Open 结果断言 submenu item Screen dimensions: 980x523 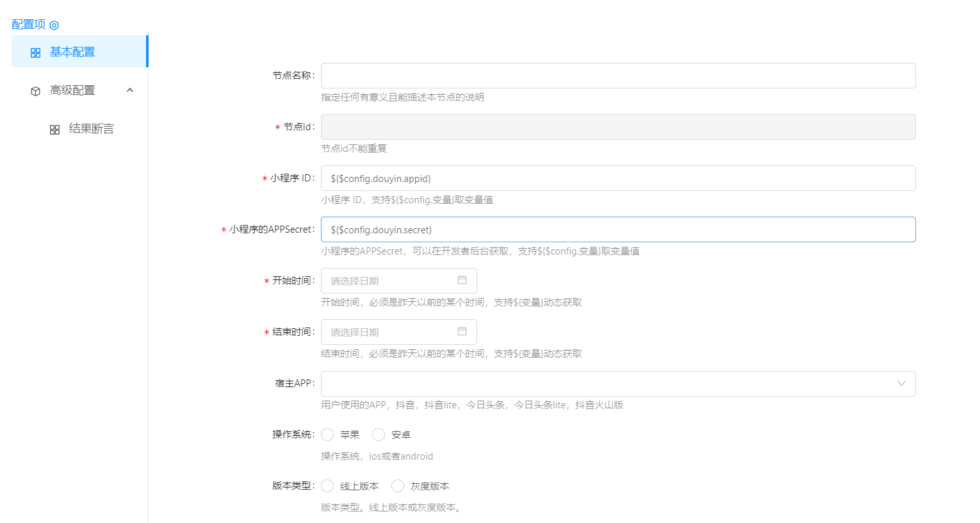(x=91, y=129)
